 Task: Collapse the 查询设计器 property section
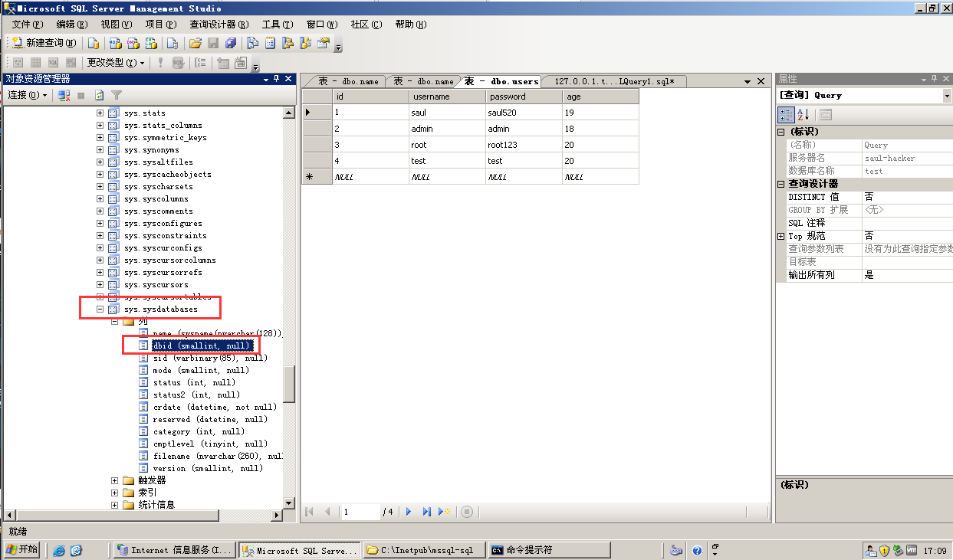[x=781, y=184]
